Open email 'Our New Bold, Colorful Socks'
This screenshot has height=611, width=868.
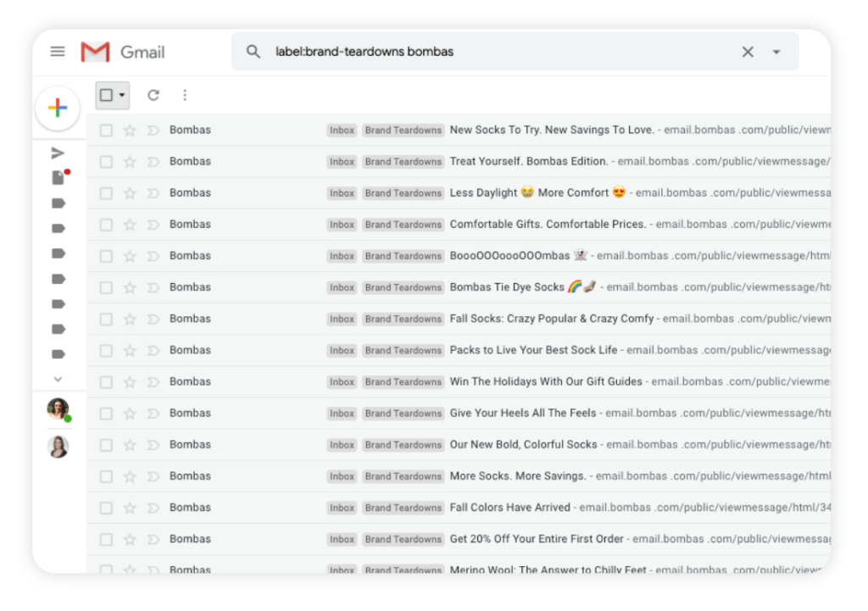click(459, 445)
